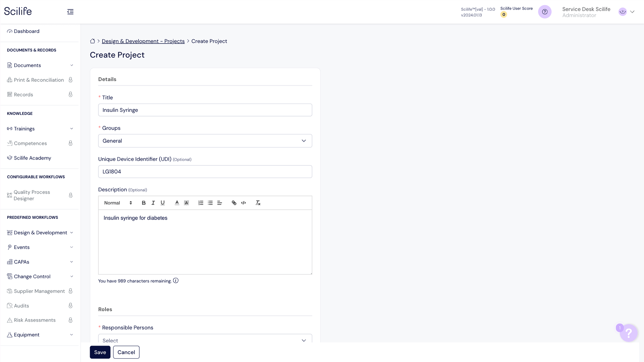The width and height of the screenshot is (644, 362).
Task: Open the text background color picker
Action: point(186,203)
